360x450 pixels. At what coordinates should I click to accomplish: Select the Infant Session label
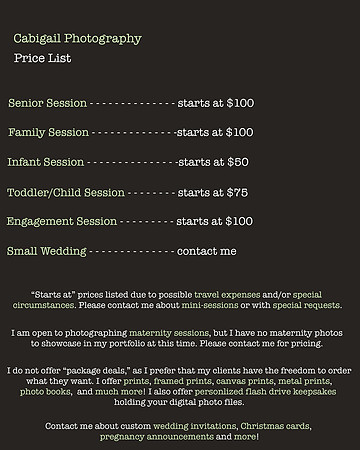click(46, 162)
